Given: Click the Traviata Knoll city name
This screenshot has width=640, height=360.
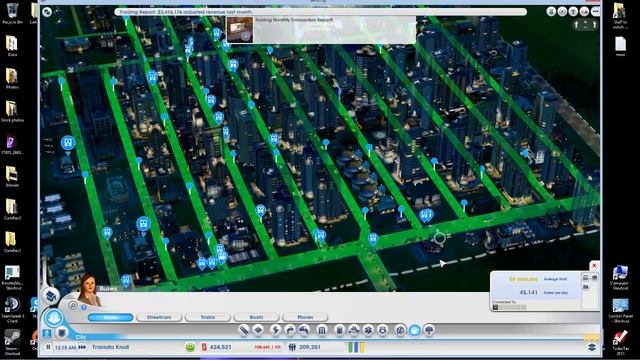Looking at the screenshot, I should click(110, 347).
